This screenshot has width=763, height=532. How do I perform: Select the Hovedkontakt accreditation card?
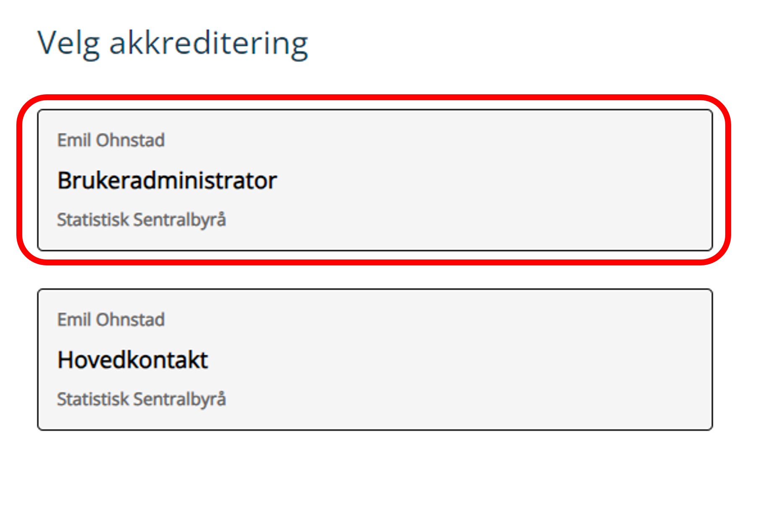pyautogui.click(x=375, y=359)
